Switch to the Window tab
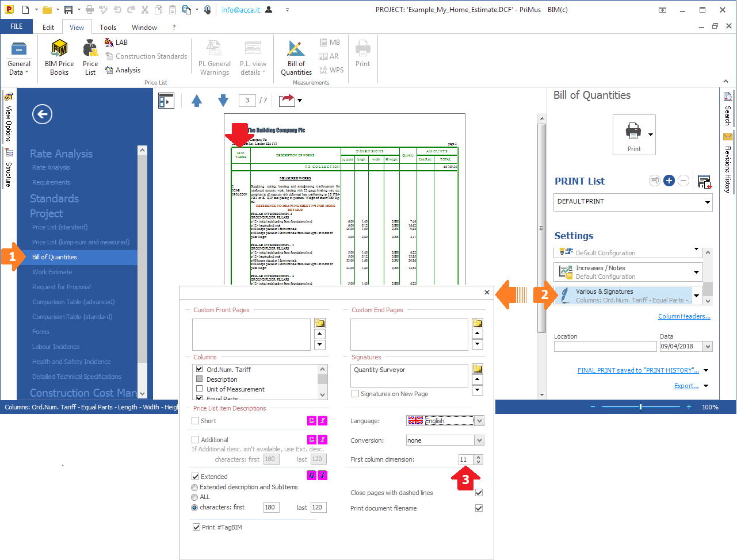The width and height of the screenshot is (737, 560). [144, 27]
